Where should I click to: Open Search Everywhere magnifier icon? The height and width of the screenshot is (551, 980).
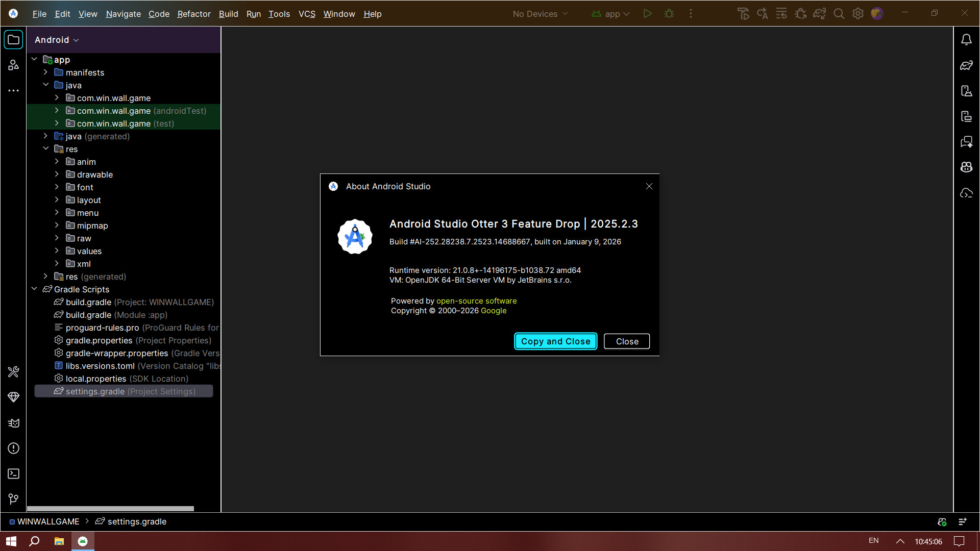839,14
